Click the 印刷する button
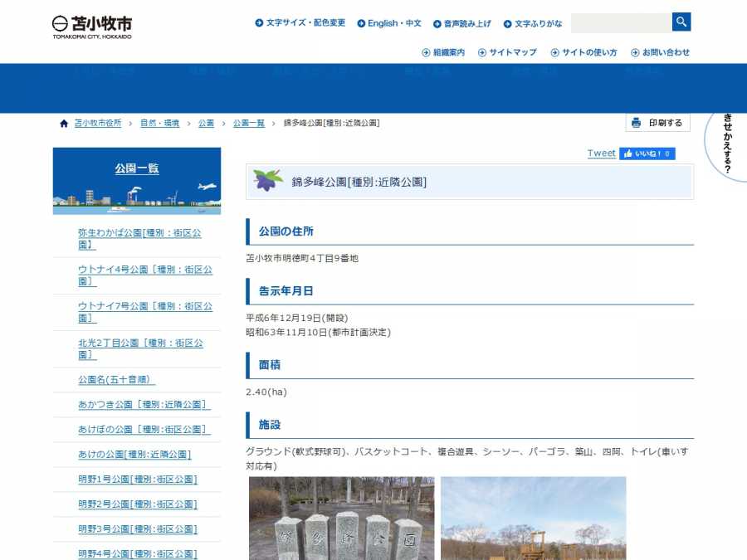Viewport: 747px width, 560px height. 657,123
